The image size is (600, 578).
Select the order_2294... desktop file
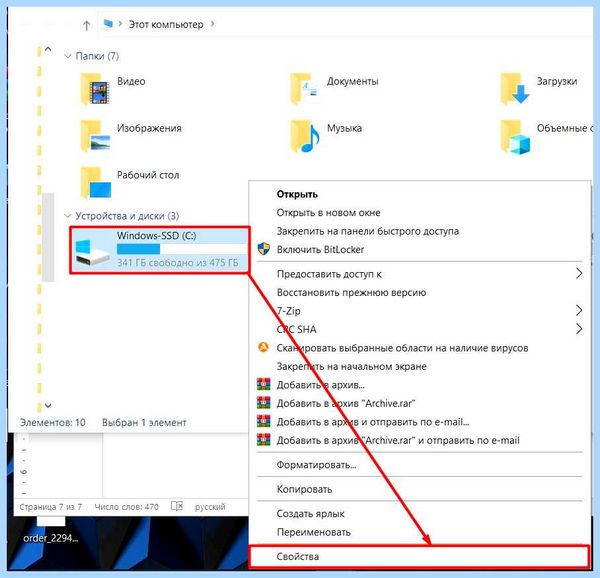tap(51, 532)
